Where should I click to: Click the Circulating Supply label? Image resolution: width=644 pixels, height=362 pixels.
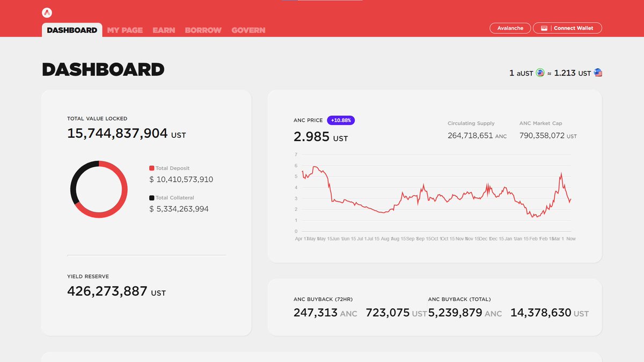click(471, 123)
